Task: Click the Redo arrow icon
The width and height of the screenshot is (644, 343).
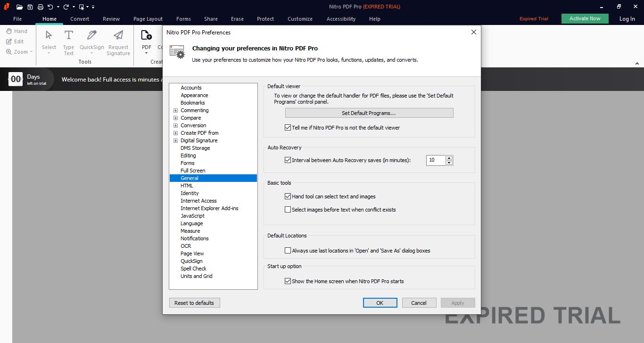Action: coord(66,7)
